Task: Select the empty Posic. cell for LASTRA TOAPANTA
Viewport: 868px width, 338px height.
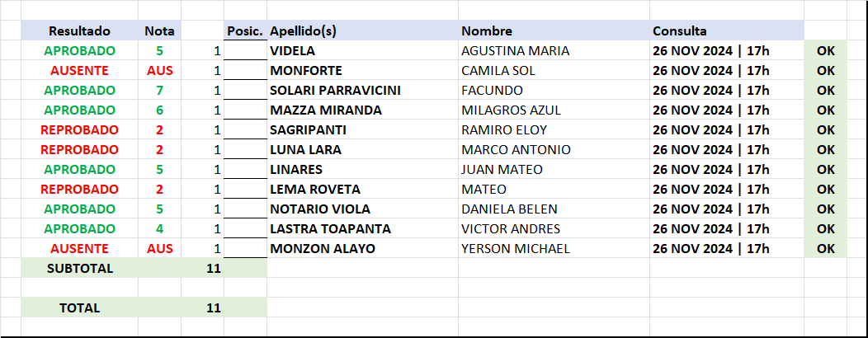Action: pos(245,229)
